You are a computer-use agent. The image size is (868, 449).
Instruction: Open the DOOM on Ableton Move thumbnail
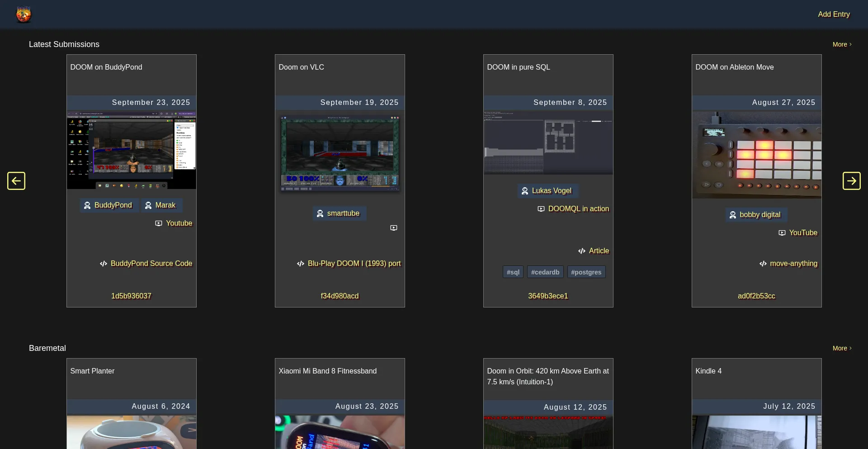(x=756, y=155)
